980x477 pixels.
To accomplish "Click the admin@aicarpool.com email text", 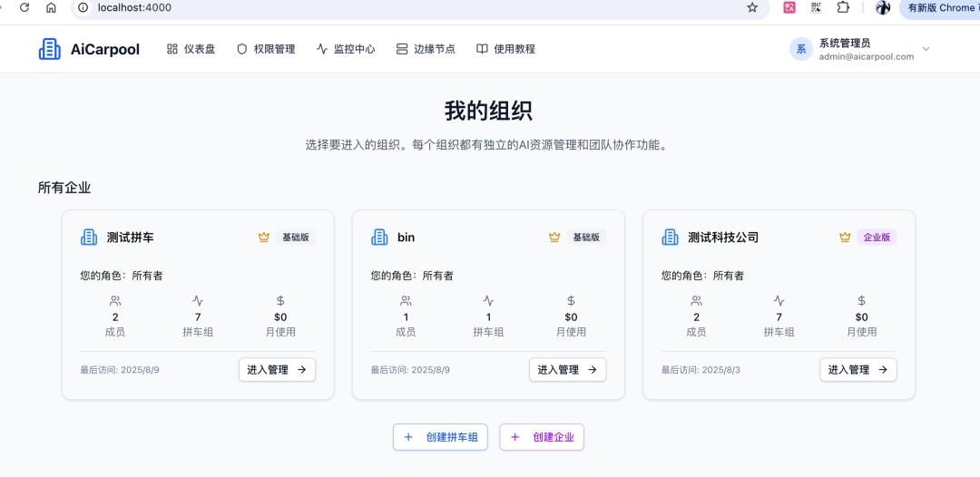I will point(867,56).
